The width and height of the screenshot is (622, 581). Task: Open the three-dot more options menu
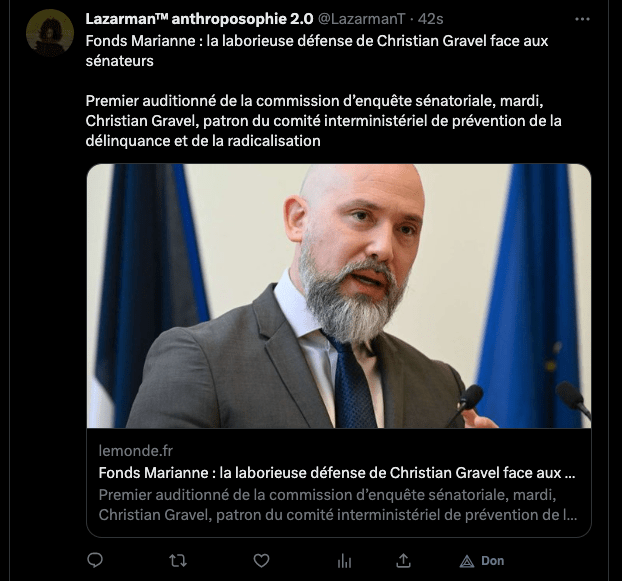tap(582, 19)
